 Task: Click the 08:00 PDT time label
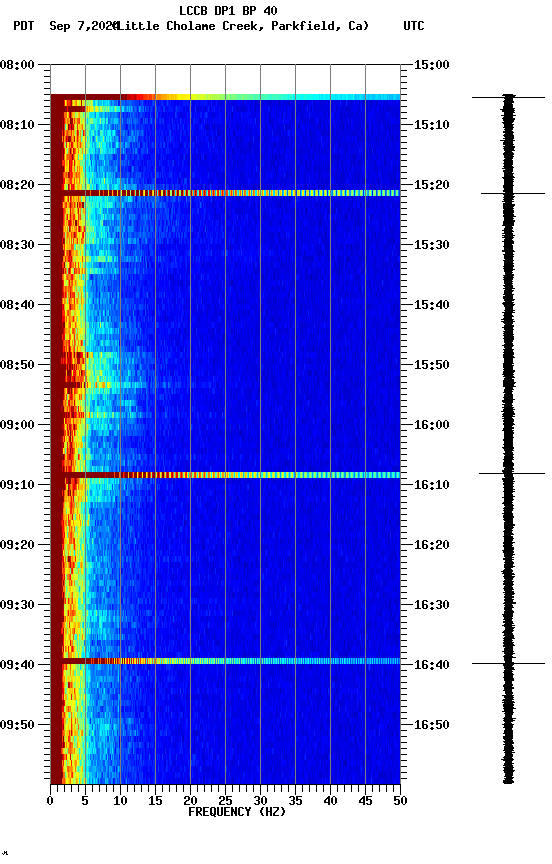(x=17, y=65)
